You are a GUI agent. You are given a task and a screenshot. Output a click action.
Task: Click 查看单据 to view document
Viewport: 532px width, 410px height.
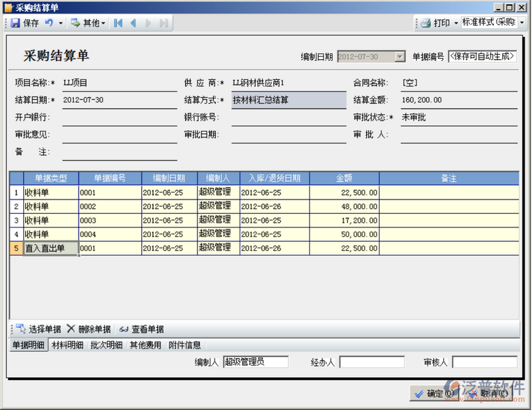pyautogui.click(x=141, y=329)
